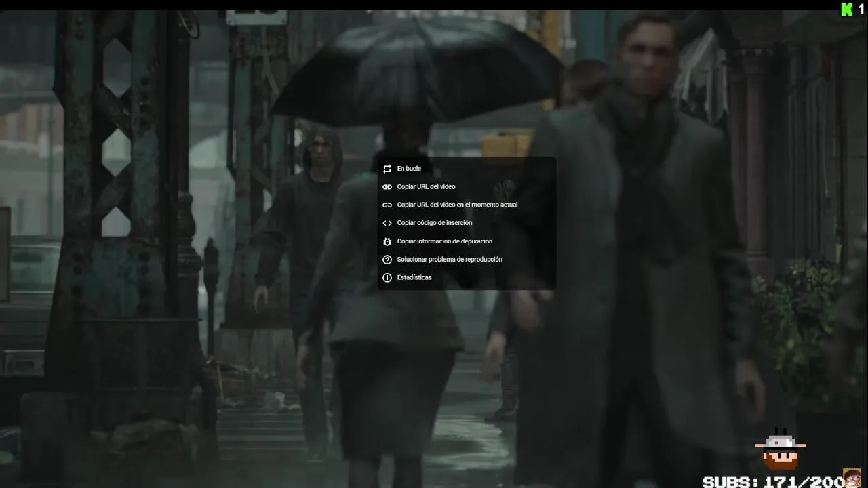This screenshot has width=868, height=488.
Task: Click the small avatar next to subs counter
Action: coord(852,477)
